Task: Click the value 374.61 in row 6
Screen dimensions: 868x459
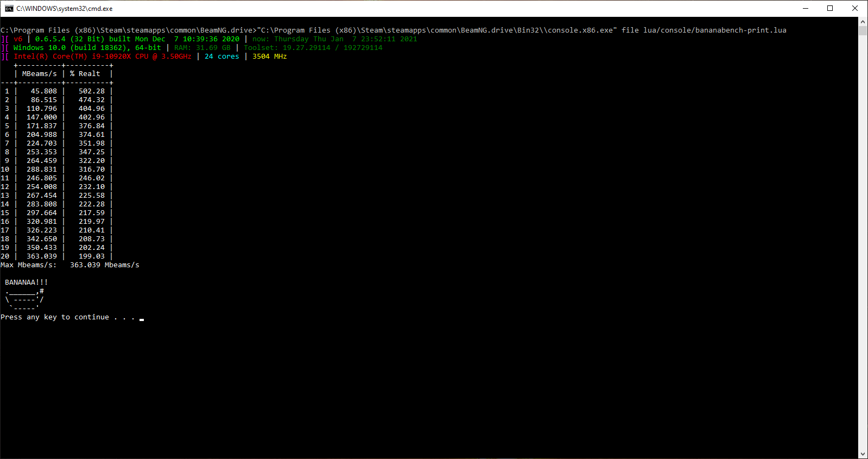Action: coord(92,135)
